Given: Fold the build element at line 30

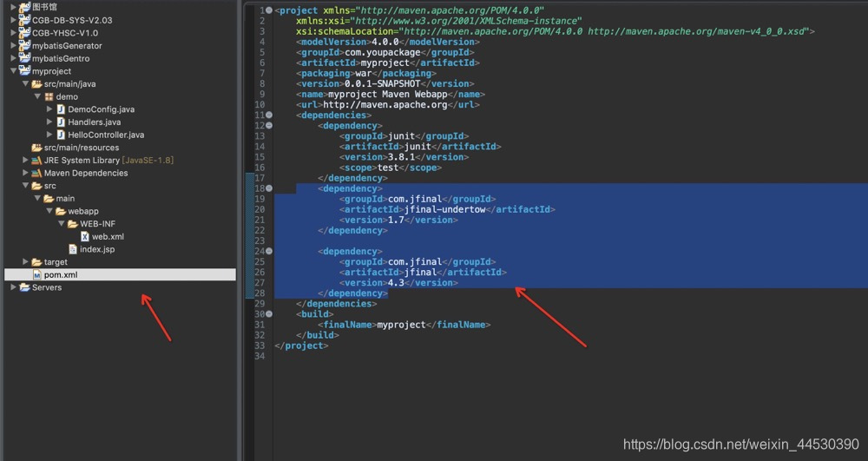Looking at the screenshot, I should [269, 313].
